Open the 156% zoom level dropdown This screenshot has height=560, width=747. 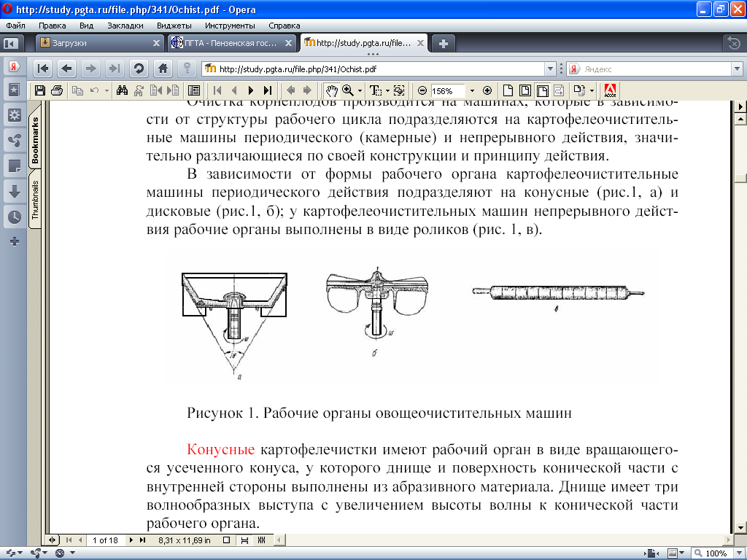point(471,91)
